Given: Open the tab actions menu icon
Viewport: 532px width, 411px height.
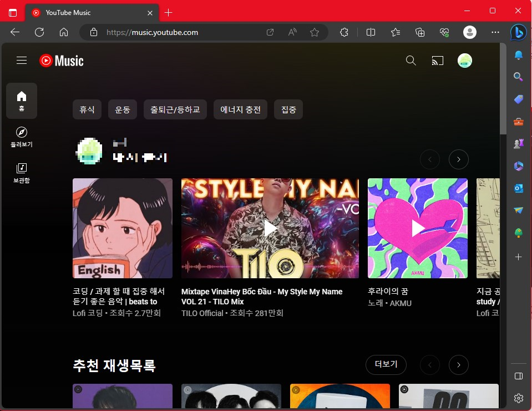Looking at the screenshot, I should 13,13.
